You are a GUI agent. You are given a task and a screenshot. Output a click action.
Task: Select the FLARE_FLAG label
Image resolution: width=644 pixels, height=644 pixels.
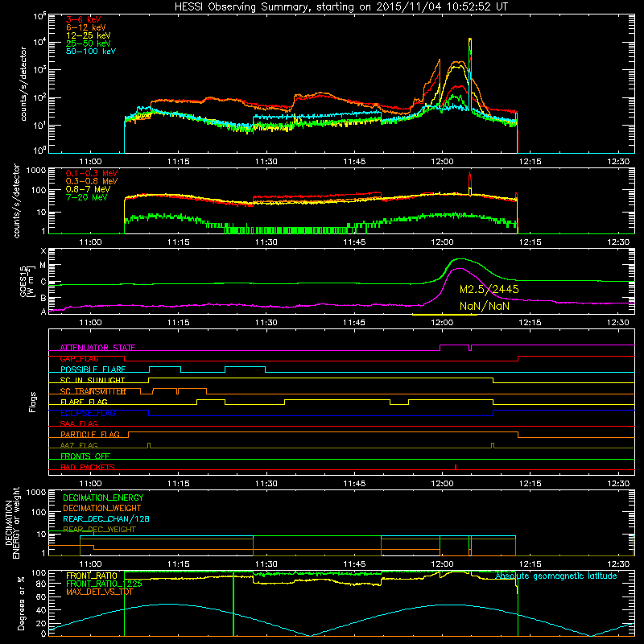tap(84, 402)
